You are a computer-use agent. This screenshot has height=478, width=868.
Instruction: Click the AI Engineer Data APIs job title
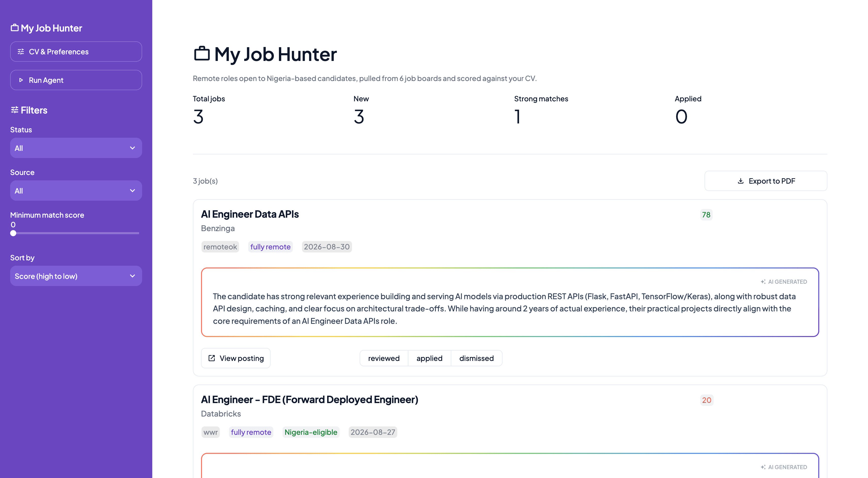click(250, 214)
